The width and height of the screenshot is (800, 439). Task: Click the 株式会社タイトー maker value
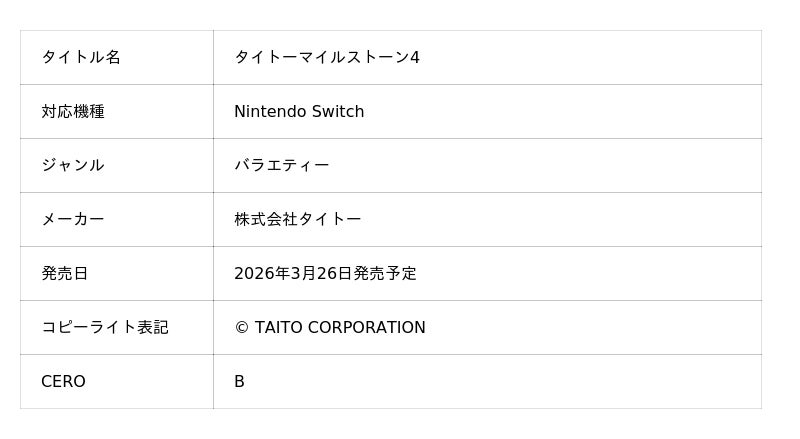(297, 220)
